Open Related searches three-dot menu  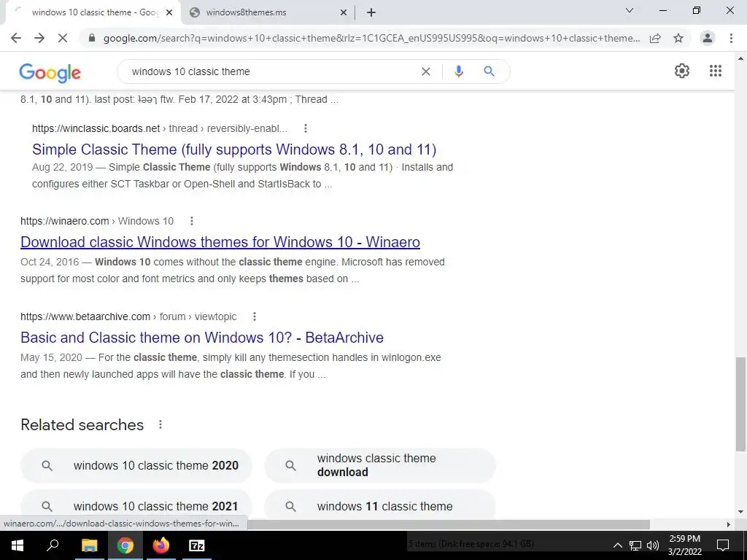(160, 424)
